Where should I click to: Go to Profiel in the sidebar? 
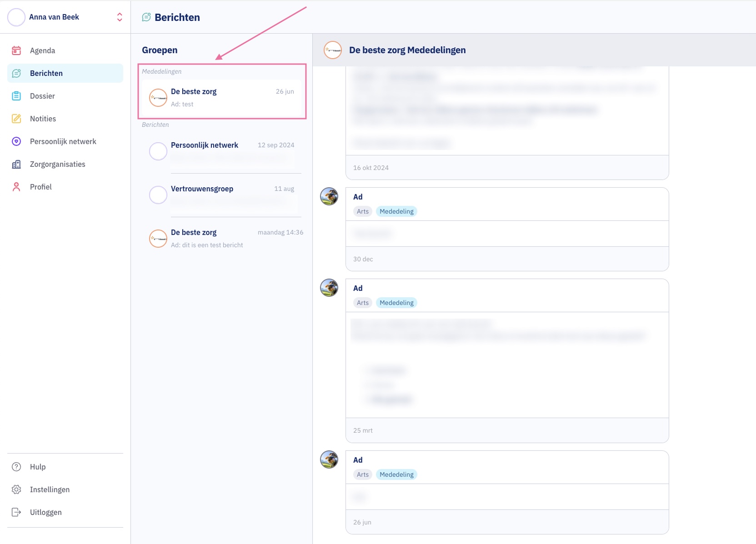click(x=65, y=187)
